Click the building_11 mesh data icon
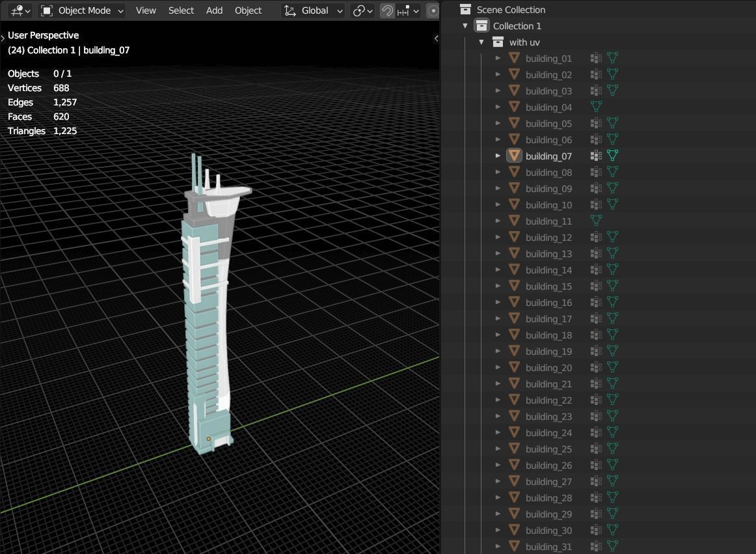This screenshot has height=554, width=756. click(597, 221)
